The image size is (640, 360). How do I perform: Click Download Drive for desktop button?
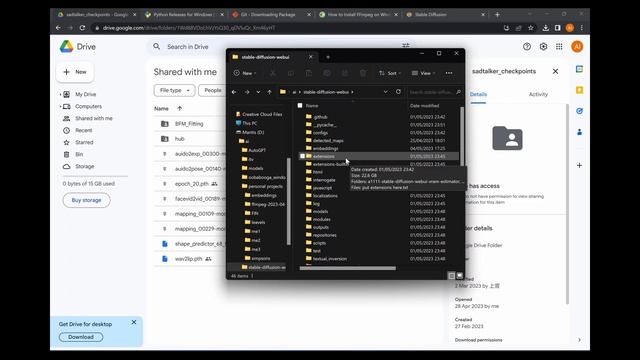click(x=81, y=337)
